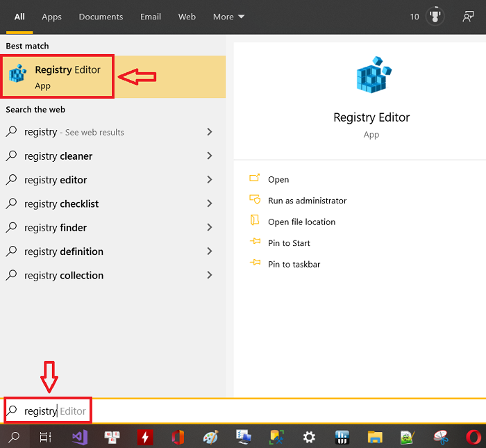Click the Pin to taskbar pin icon
This screenshot has height=448, width=486.
pos(255,263)
